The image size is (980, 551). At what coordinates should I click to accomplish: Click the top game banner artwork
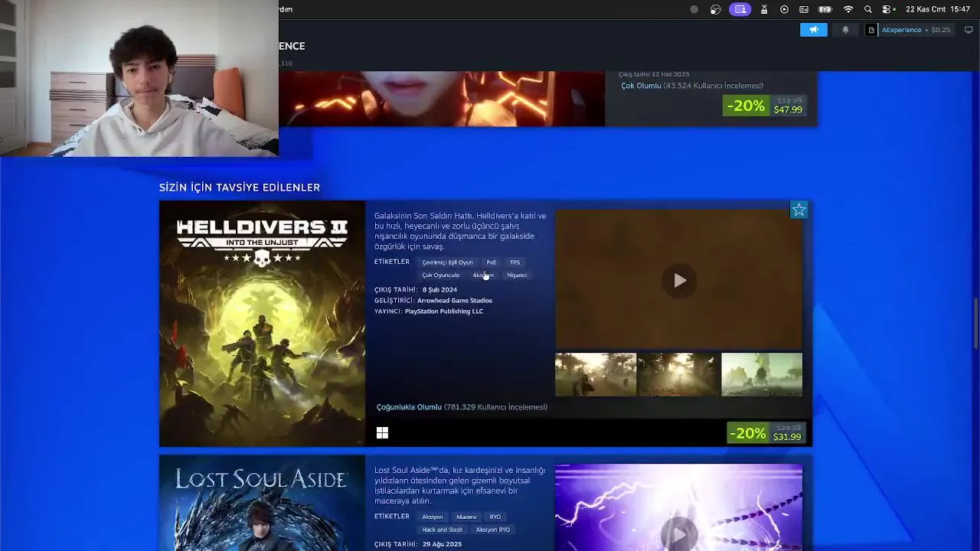(442, 99)
